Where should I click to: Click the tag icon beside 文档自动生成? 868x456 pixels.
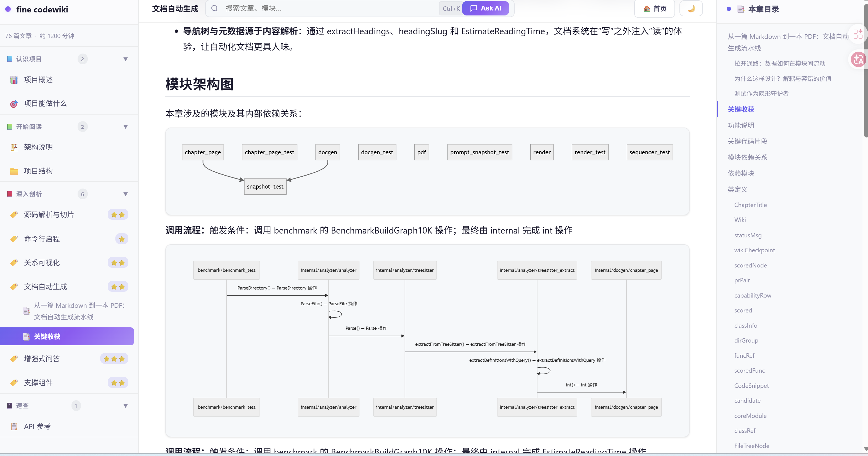click(x=14, y=287)
